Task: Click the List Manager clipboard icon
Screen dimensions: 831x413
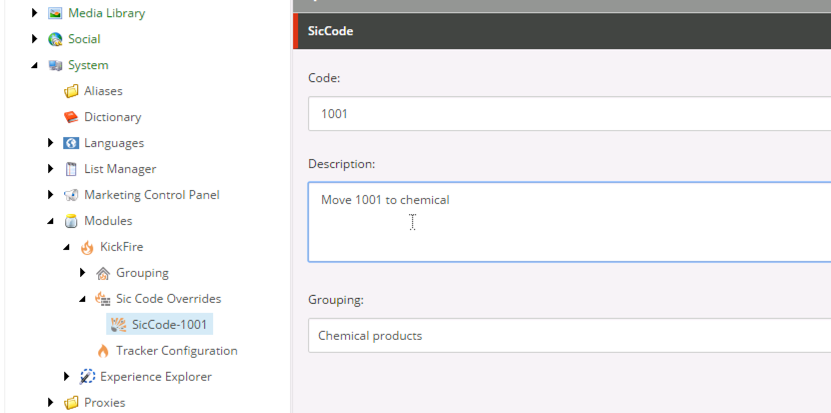Action: tap(71, 169)
